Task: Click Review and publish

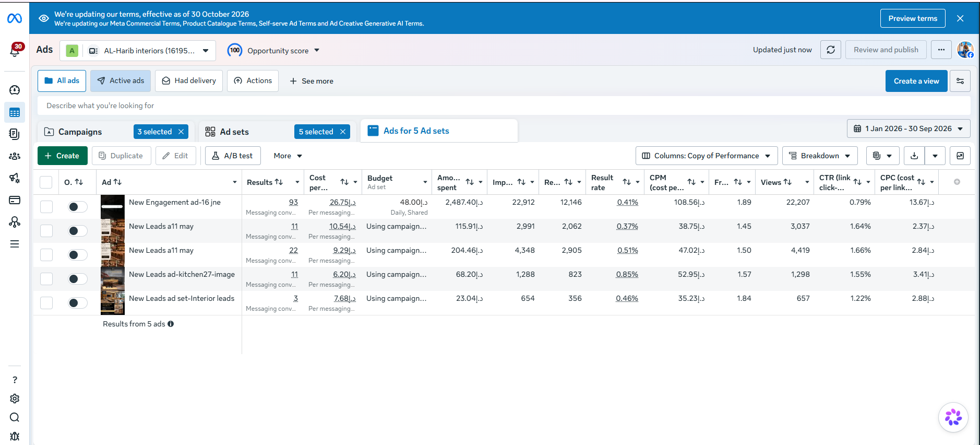Action: [886, 50]
